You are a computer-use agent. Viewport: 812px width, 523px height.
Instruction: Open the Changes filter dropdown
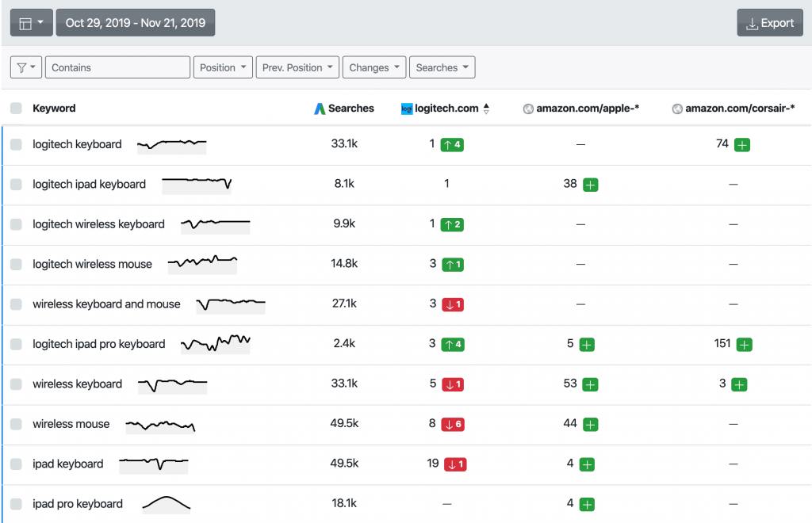coord(374,67)
